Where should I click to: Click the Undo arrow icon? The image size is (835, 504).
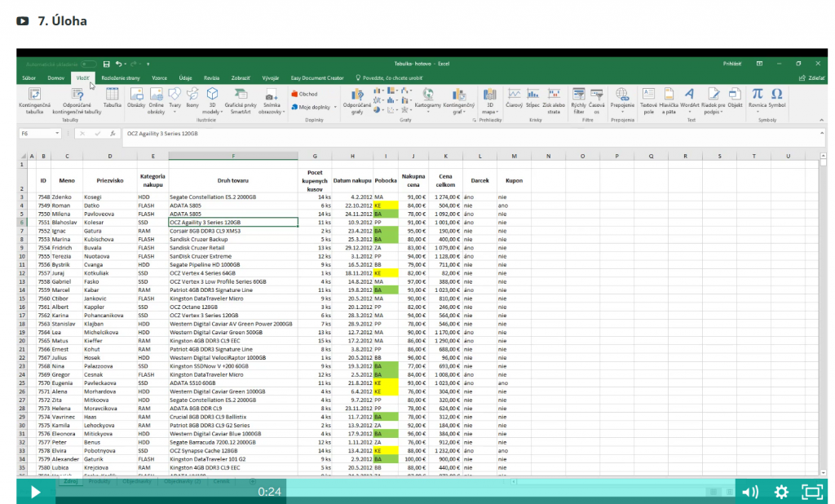tap(119, 64)
